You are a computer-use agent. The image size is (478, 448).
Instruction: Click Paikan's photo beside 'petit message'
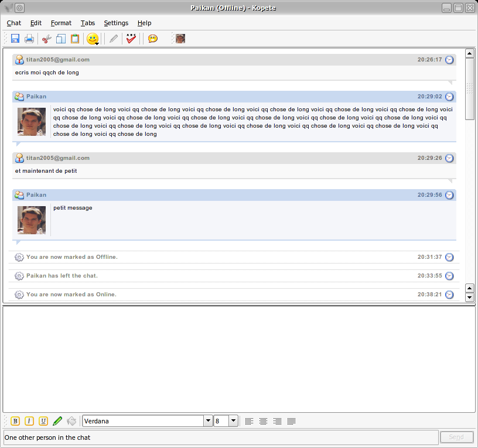(x=32, y=220)
